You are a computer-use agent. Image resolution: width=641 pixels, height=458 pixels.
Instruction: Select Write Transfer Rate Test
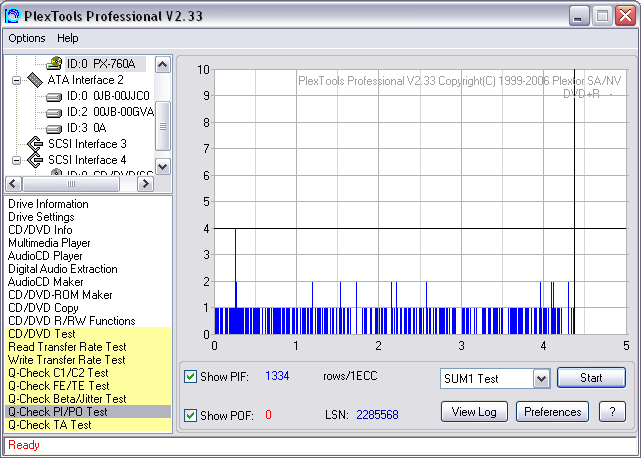tap(88, 360)
